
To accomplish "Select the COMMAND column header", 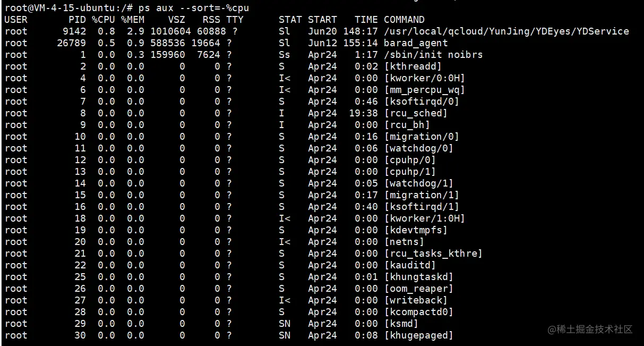I will pos(404,20).
